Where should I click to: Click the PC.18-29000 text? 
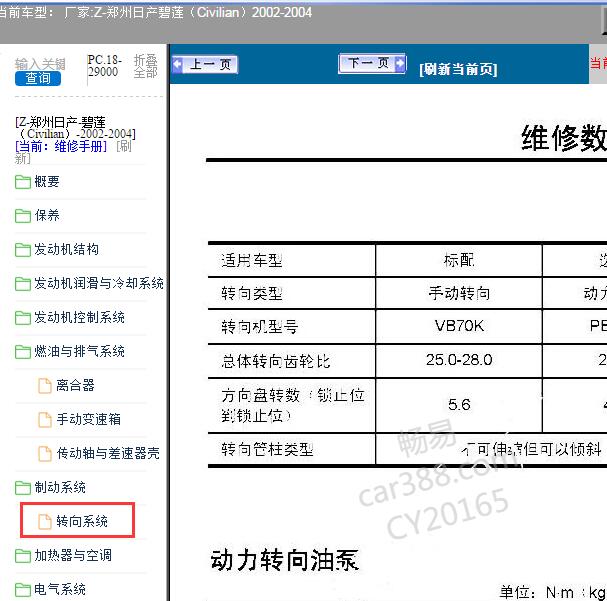click(x=104, y=66)
